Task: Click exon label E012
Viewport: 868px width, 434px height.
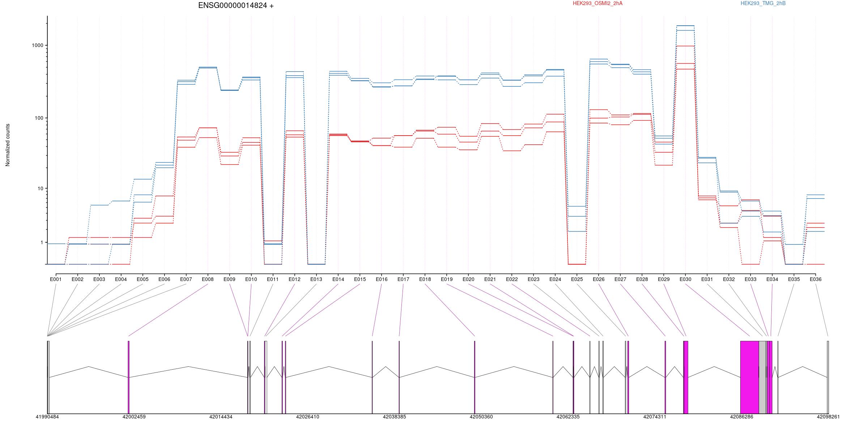Action: point(294,279)
